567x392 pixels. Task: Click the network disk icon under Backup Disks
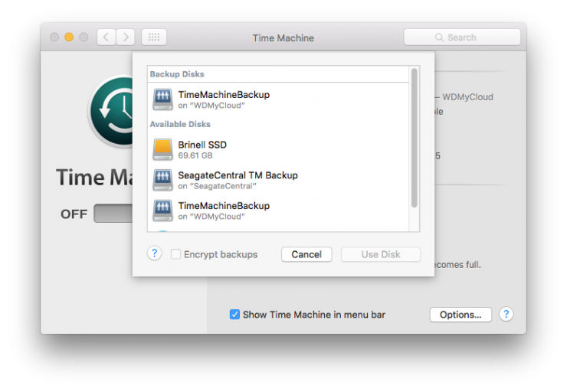pyautogui.click(x=162, y=100)
